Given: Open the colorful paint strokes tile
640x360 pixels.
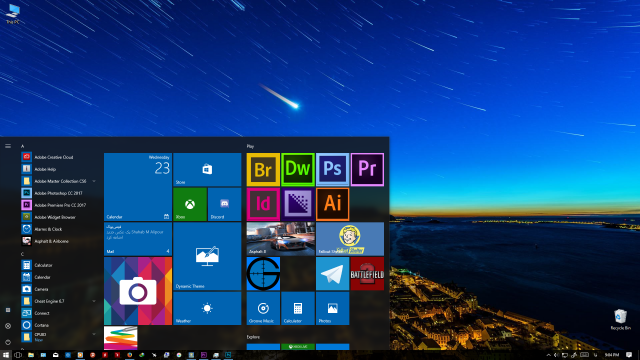Looking at the screenshot, I should (x=120, y=338).
